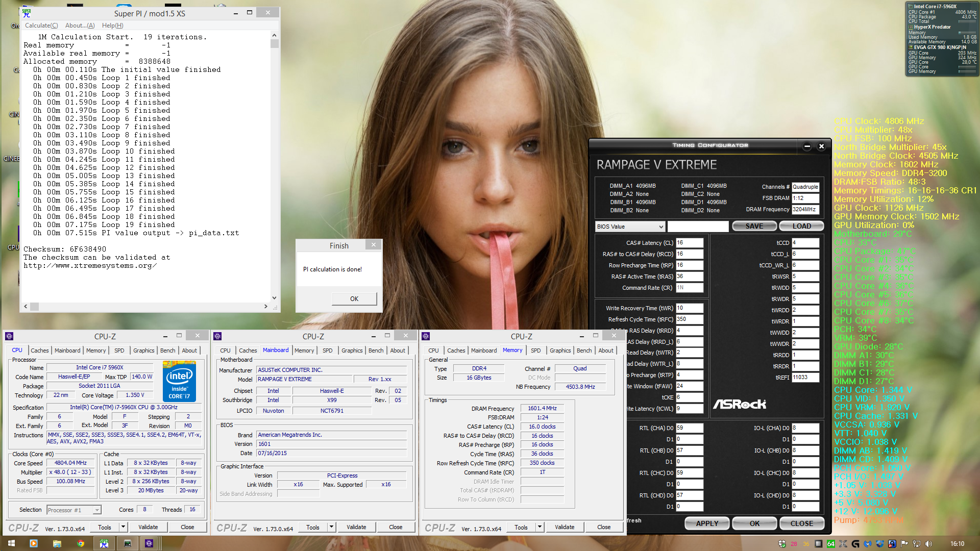This screenshot has width=980, height=551.
Task: Click LOAD in Timing Configurator
Action: tap(801, 226)
